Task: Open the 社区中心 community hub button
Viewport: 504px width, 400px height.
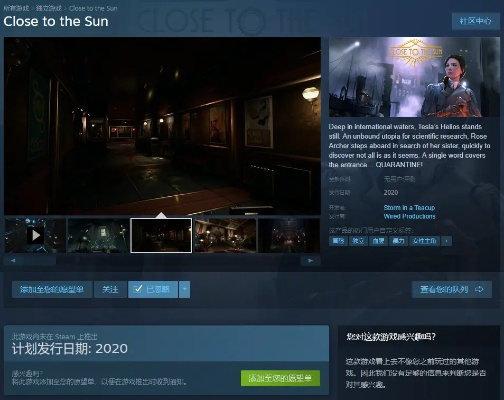Action: pos(475,21)
